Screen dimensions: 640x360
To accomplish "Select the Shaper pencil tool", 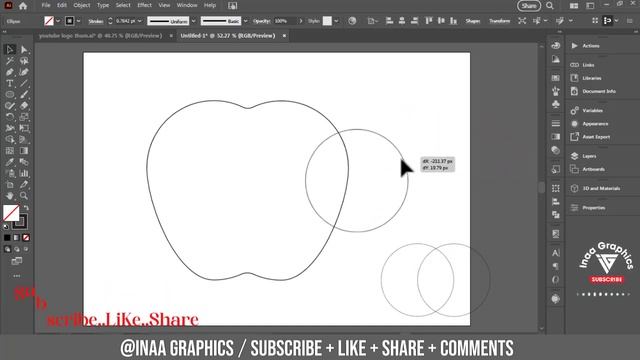I will point(10,106).
